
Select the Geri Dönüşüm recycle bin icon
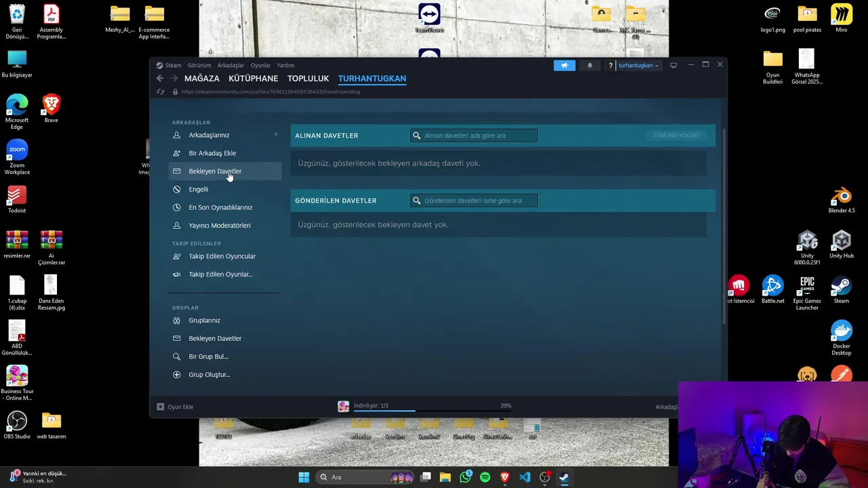pyautogui.click(x=17, y=22)
